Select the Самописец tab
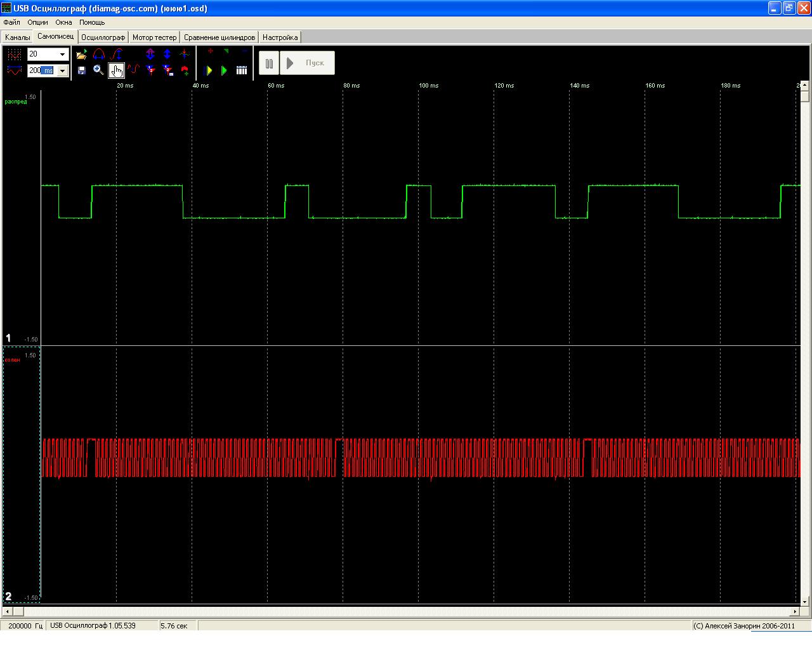 (x=56, y=36)
